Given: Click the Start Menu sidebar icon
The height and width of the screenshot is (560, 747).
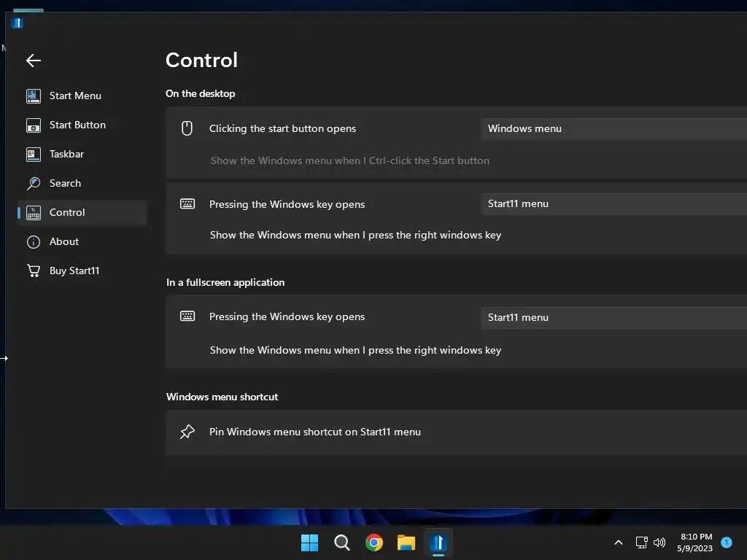Looking at the screenshot, I should click(x=34, y=96).
